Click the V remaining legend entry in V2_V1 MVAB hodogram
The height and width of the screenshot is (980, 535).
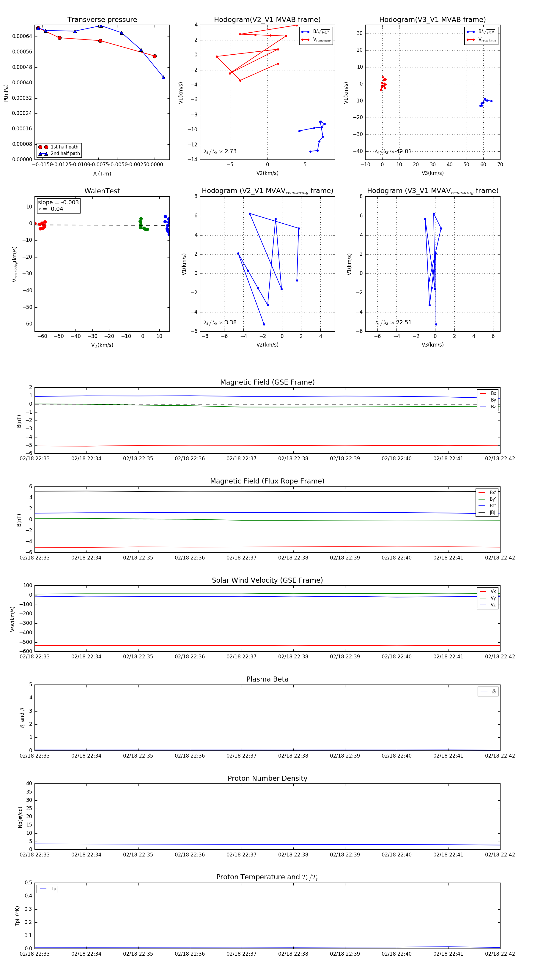316,39
